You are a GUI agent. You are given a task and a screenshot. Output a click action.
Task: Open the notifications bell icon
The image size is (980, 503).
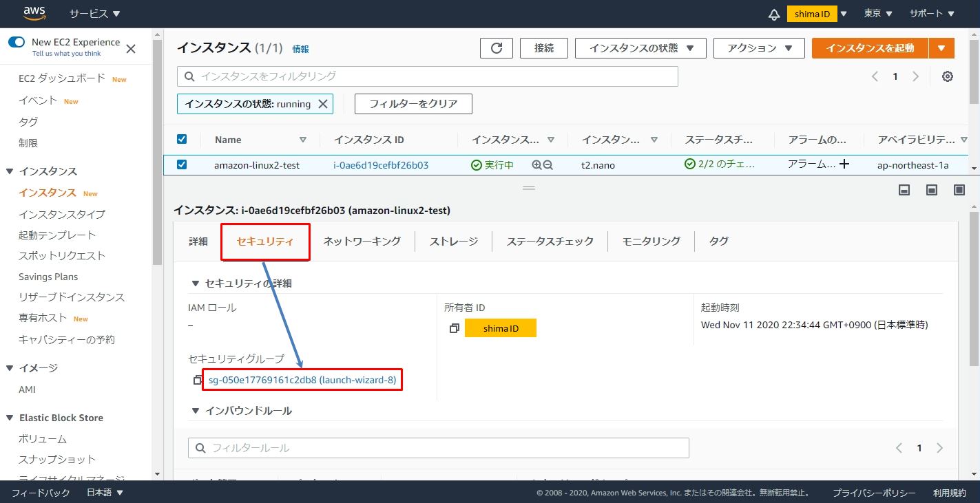click(775, 14)
